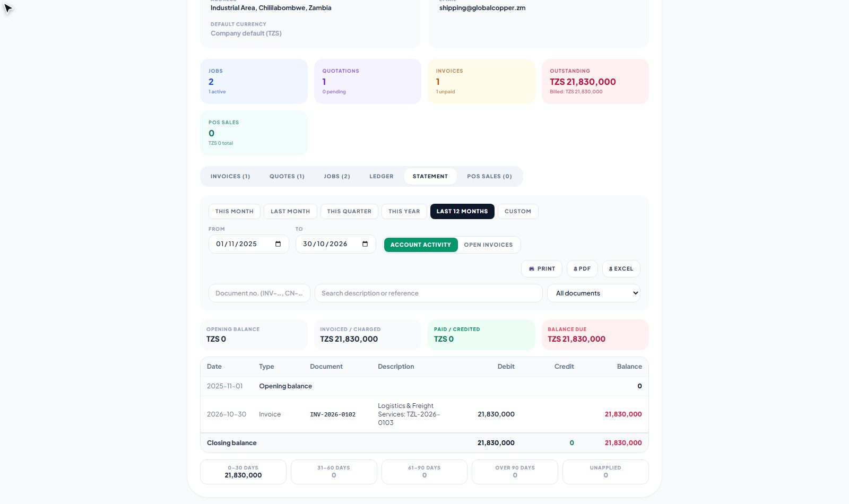Select the Logistics & Freight Services description
Screen dimensions: 849x504
coord(409,414)
